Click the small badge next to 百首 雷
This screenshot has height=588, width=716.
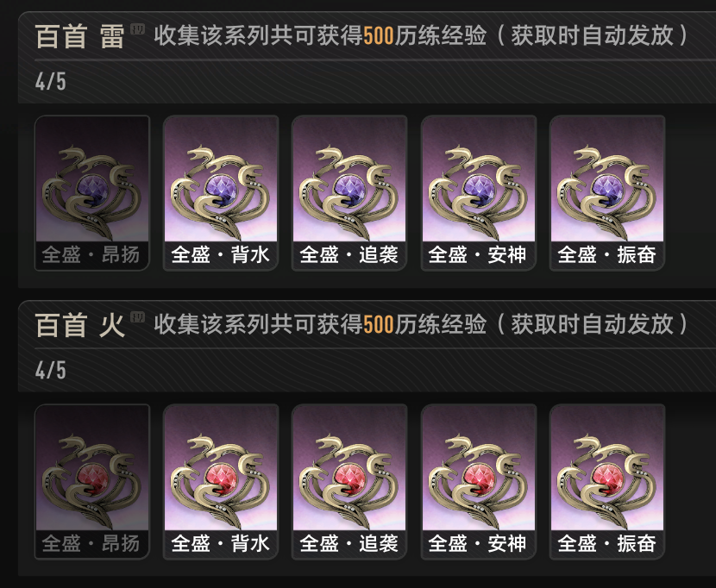pyautogui.click(x=137, y=29)
